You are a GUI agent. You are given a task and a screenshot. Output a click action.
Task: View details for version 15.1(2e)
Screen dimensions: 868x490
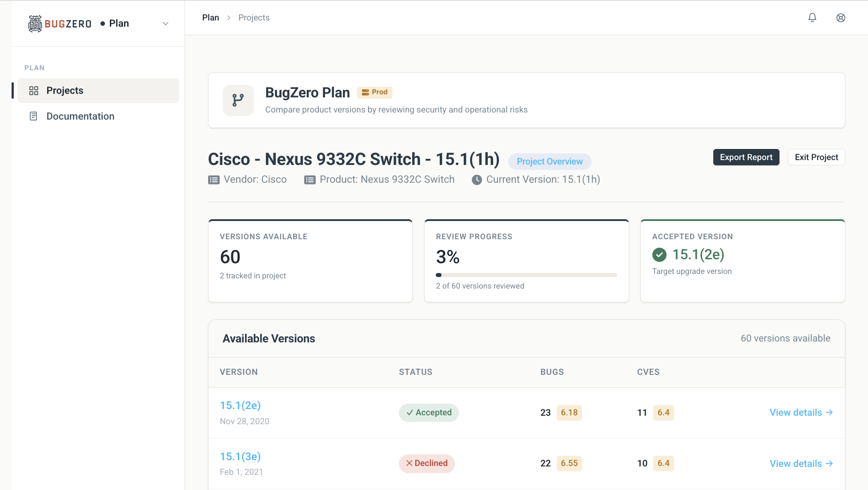801,413
